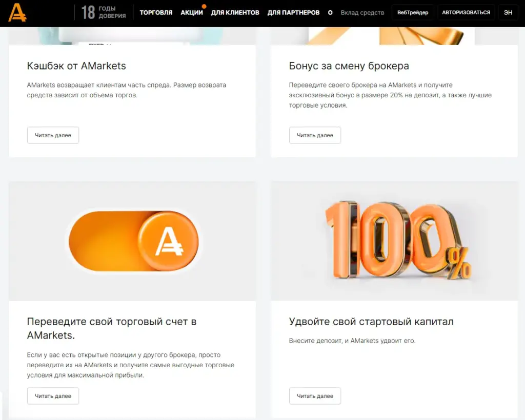Click Читать далее under the account transfer card
525x420 pixels.
point(53,395)
